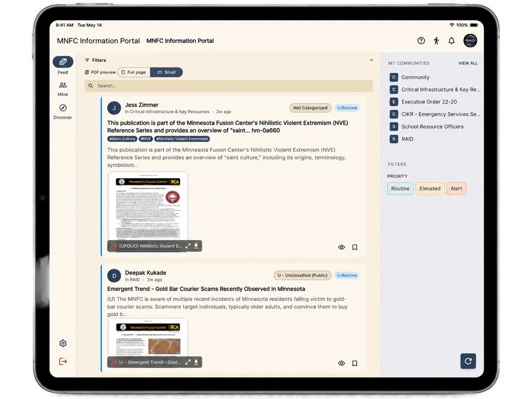Expand the Nihilistic Violent PDF attachment
The width and height of the screenshot is (532, 399).
[188, 246]
